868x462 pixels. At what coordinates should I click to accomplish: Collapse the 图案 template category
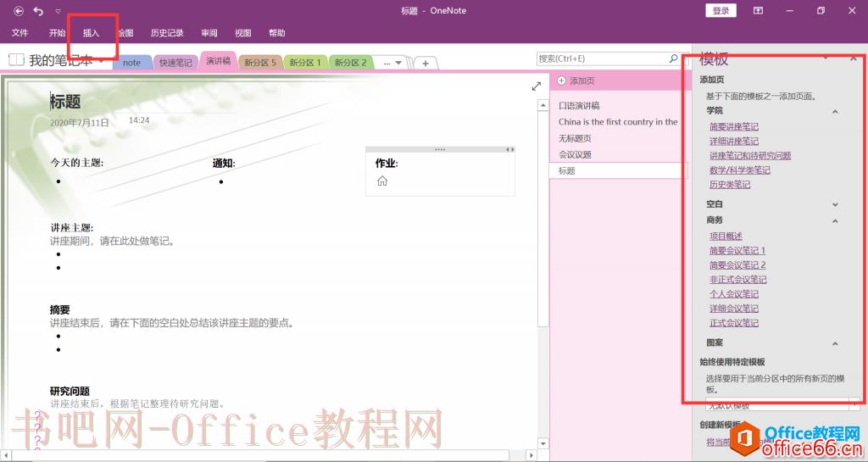pyautogui.click(x=835, y=343)
